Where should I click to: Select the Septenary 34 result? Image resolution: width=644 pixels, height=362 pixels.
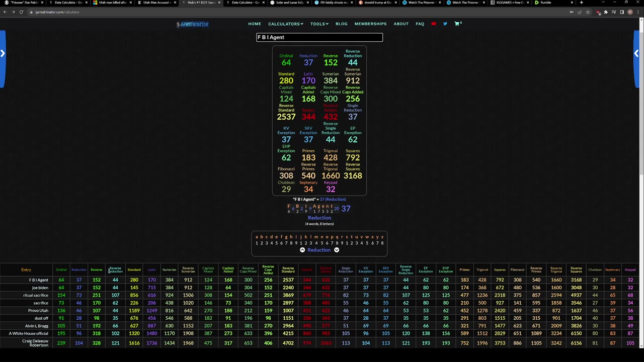pyautogui.click(x=308, y=187)
